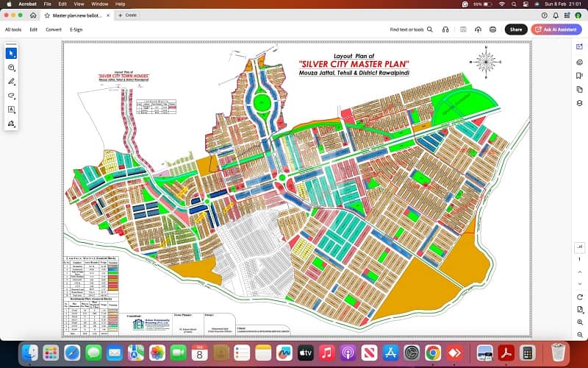The image size is (588, 368).
Task: Open the File menu
Action: [x=47, y=4]
